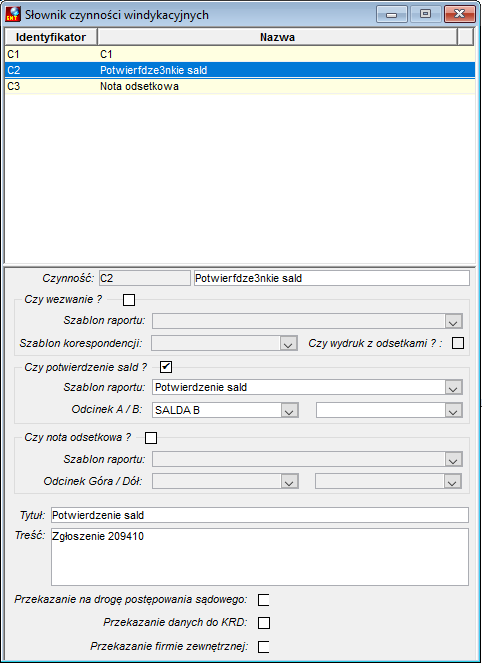Enable 'Czy wydruk z odsetkami ?' checkbox

tap(457, 343)
